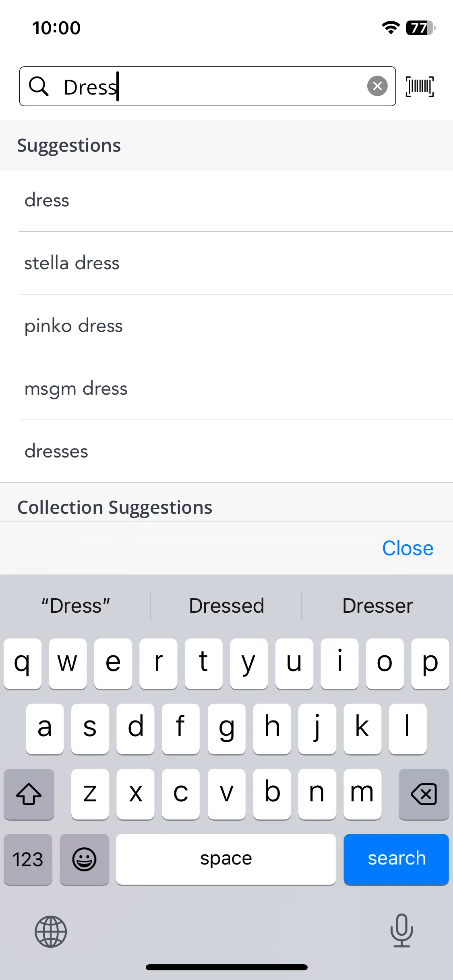Viewport: 453px width, 980px height.
Task: Tap the magnifying glass search icon
Action: pos(39,86)
